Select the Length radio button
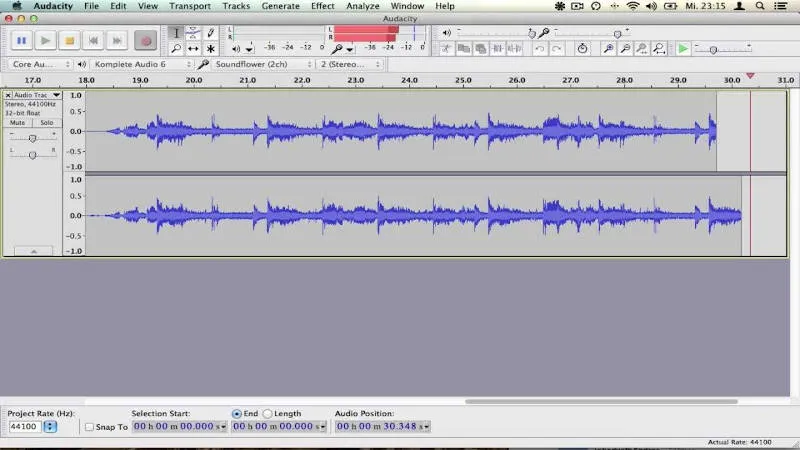Image resolution: width=800 pixels, height=450 pixels. (268, 413)
